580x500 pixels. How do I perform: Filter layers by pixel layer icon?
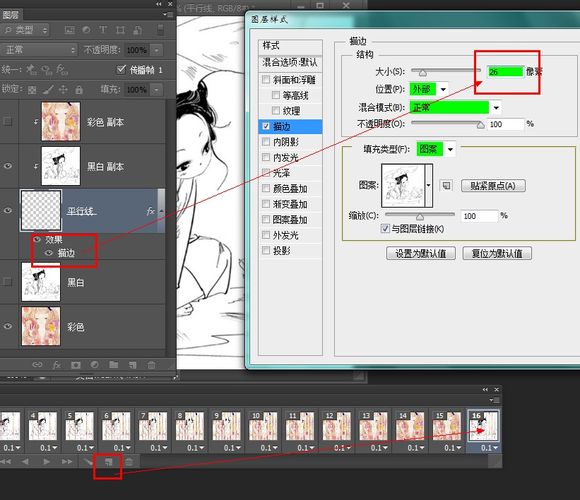(70, 30)
